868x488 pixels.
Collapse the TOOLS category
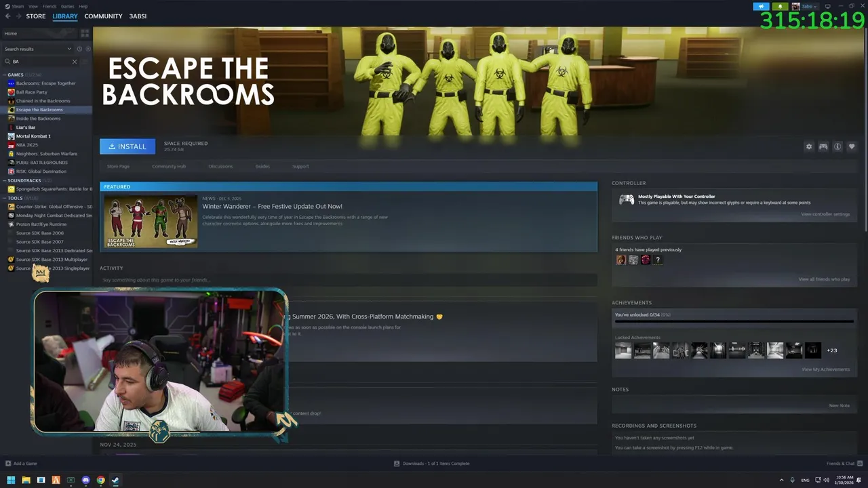[x=4, y=198]
